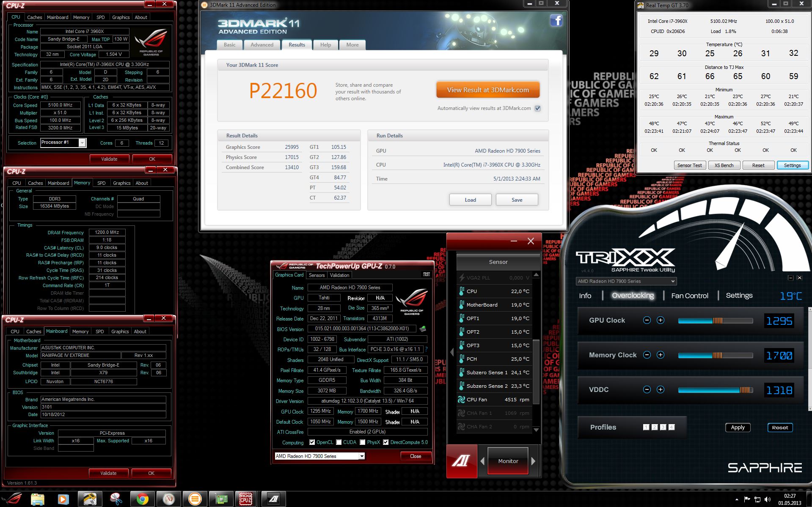Launch Google Chrome from the taskbar

coord(142,499)
